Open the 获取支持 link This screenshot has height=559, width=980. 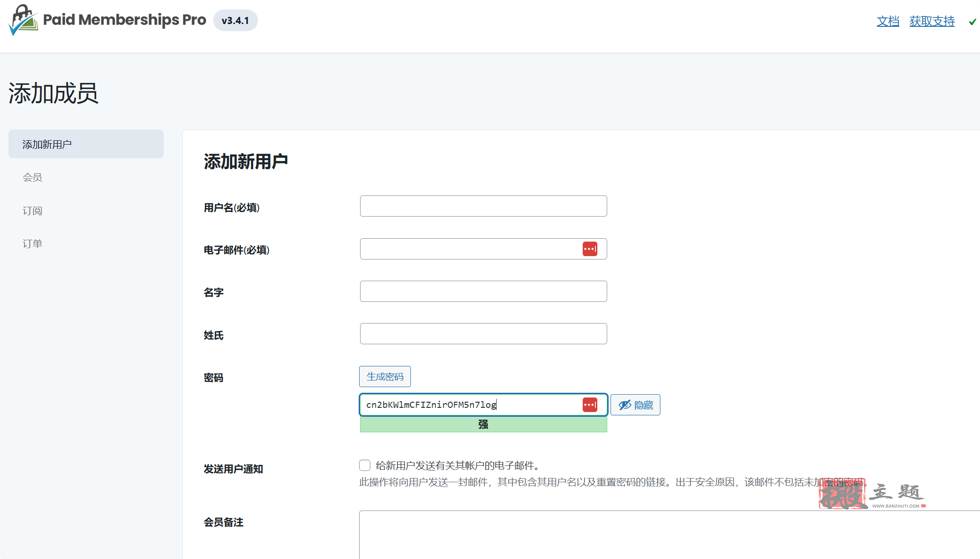(x=932, y=21)
